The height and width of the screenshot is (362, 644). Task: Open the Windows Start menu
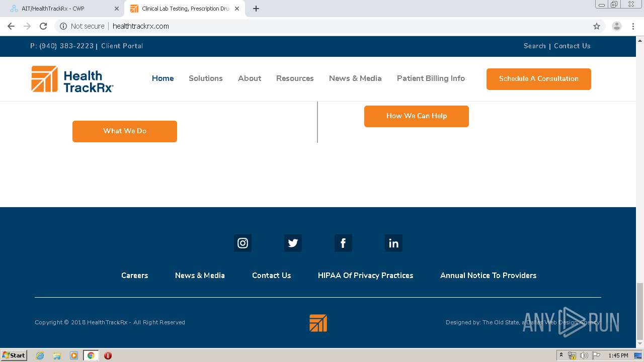point(14,355)
